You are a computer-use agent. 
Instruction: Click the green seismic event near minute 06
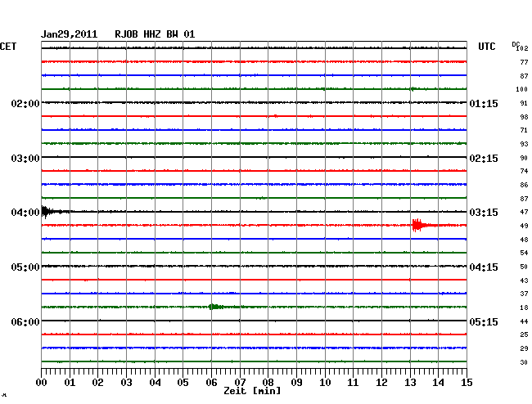(216, 307)
